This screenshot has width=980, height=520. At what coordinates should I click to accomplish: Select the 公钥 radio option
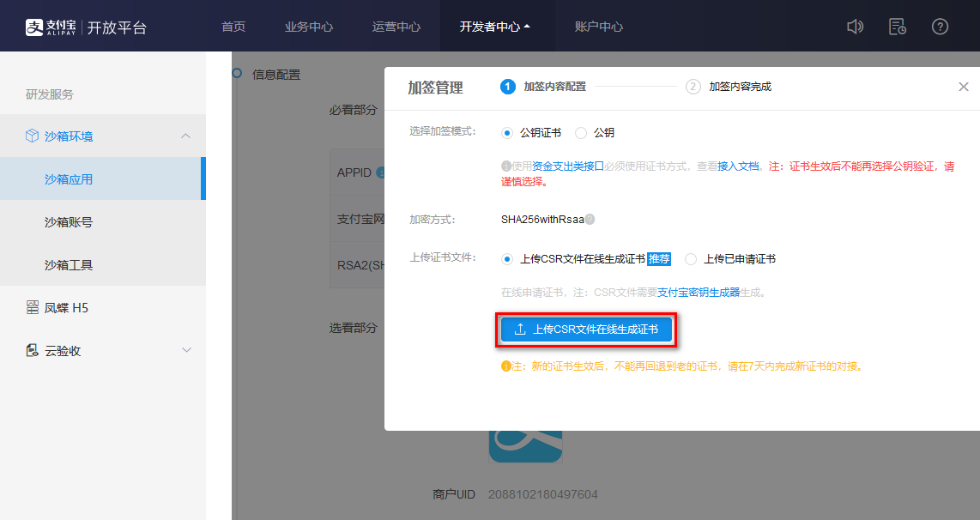pyautogui.click(x=581, y=133)
